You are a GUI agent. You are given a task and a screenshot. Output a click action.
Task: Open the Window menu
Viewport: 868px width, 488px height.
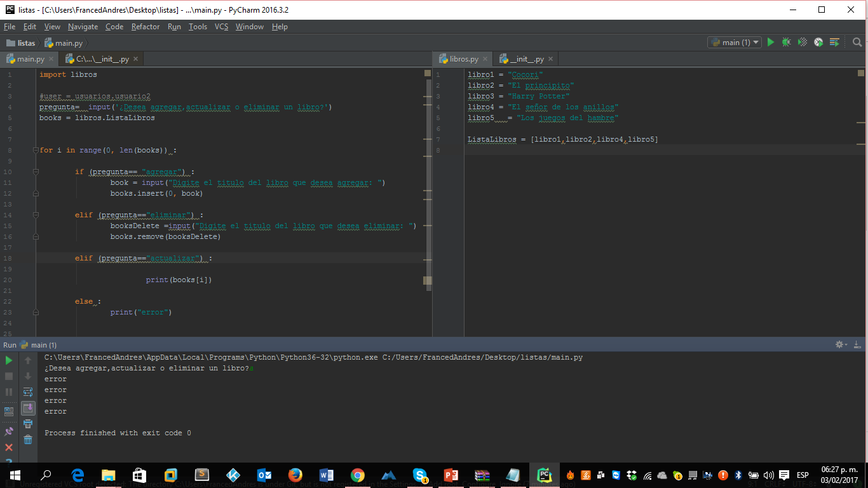point(250,27)
